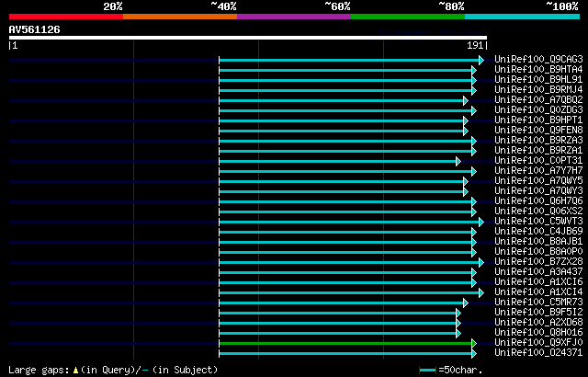Click the UniRef100_B7ZX28 label
Screen dimensions: 588x377
point(538,262)
